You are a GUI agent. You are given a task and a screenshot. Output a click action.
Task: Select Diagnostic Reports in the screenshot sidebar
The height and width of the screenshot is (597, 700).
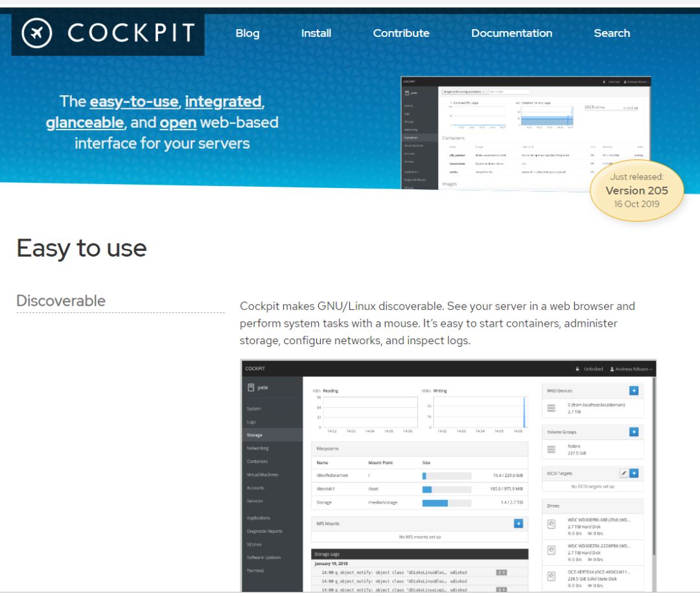coord(264,532)
